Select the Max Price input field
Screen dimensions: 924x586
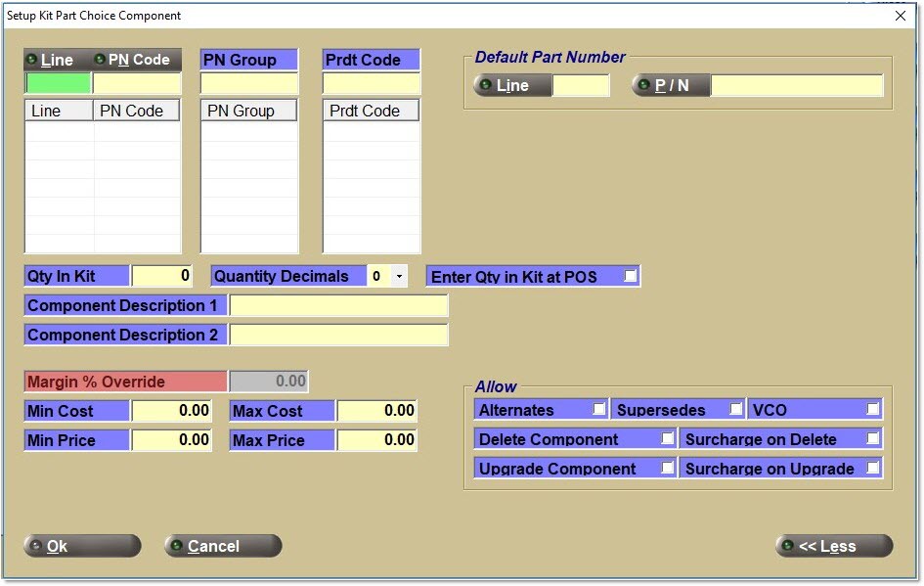376,440
